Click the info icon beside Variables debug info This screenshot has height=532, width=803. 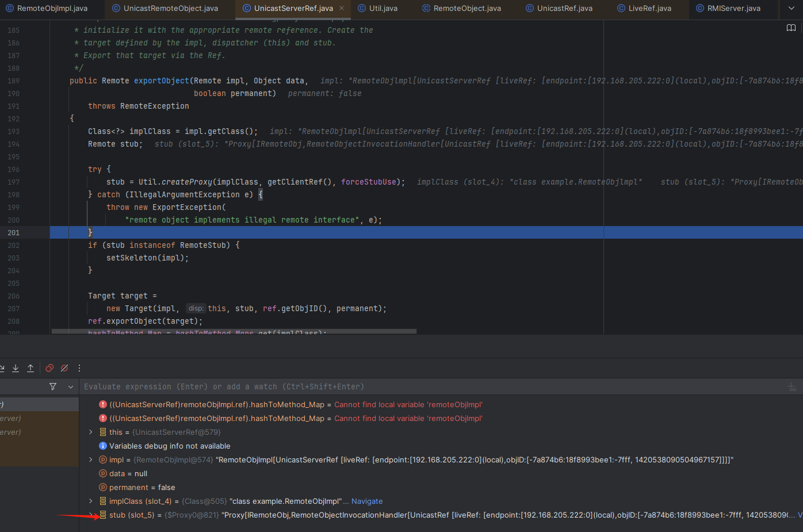pos(103,446)
